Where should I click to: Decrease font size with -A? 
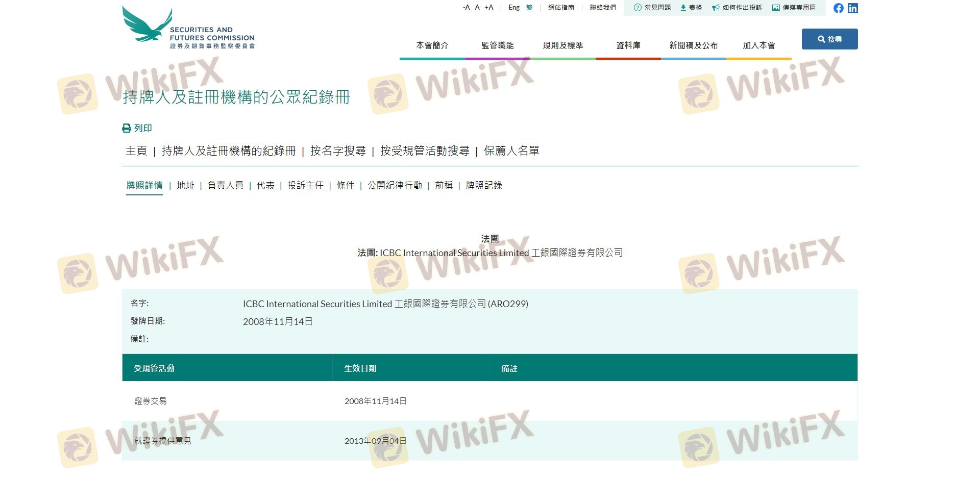click(x=466, y=8)
